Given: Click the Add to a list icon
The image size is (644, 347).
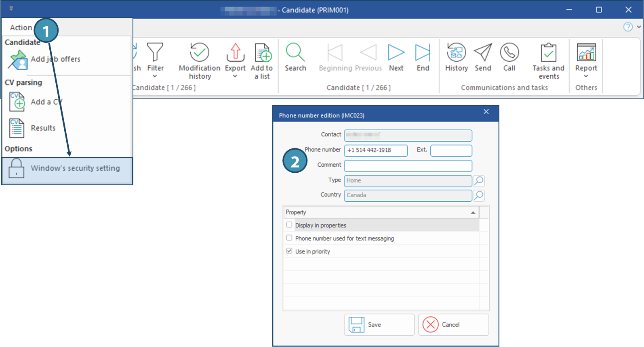Looking at the screenshot, I should (262, 53).
